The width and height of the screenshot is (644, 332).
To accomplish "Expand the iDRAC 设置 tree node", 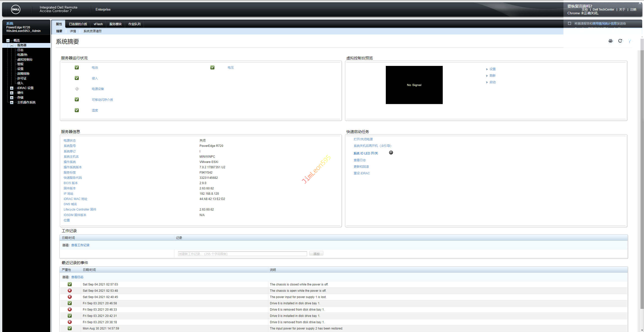I will (x=12, y=88).
